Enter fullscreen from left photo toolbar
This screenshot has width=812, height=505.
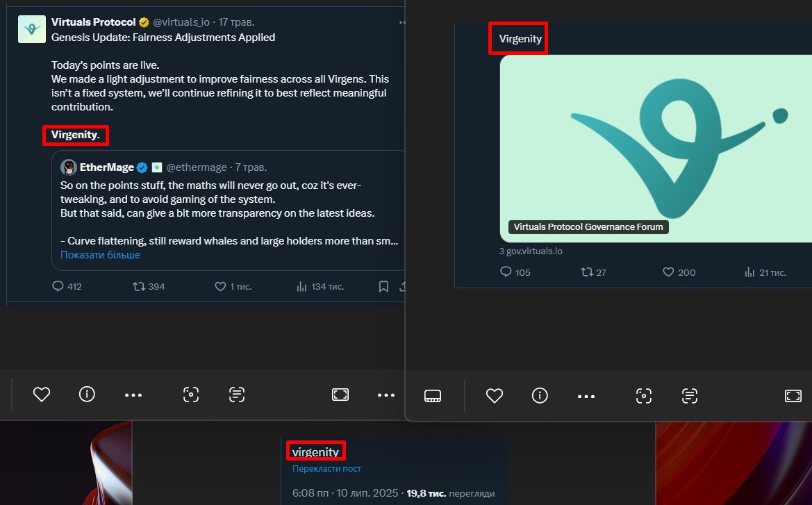pos(340,395)
